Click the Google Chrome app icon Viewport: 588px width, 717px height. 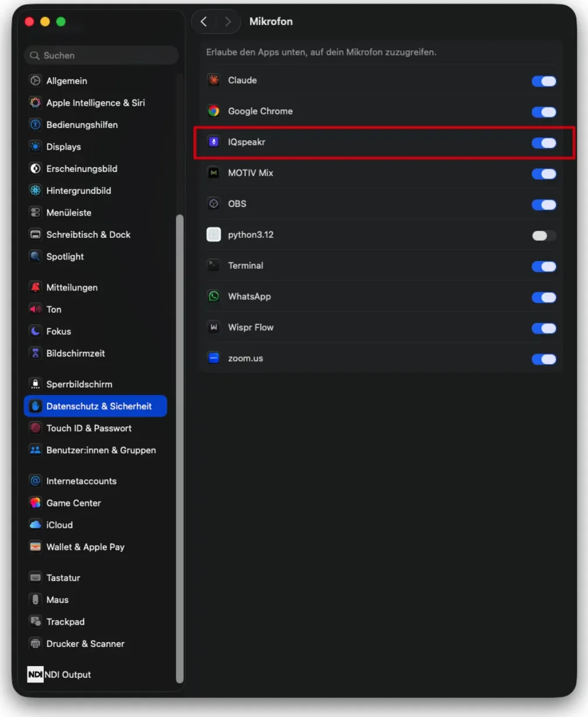point(214,111)
